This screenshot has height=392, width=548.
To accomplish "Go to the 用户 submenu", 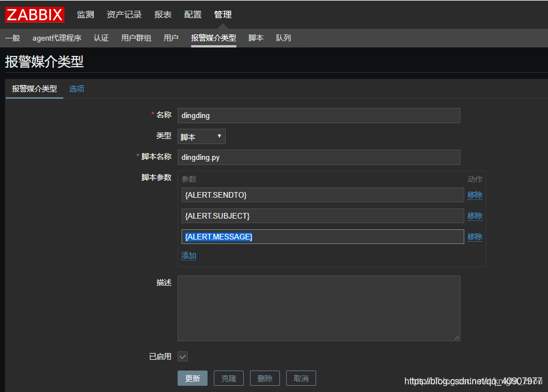I will coord(171,38).
